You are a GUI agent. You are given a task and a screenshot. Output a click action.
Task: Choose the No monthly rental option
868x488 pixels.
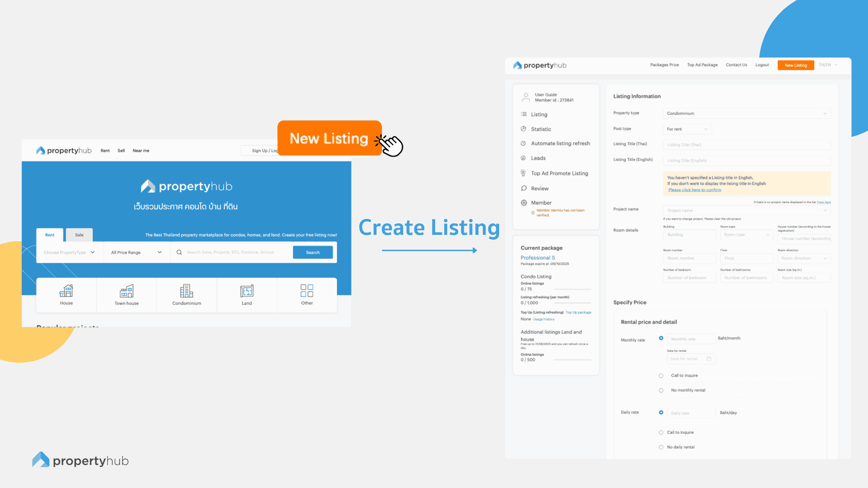[x=661, y=390]
